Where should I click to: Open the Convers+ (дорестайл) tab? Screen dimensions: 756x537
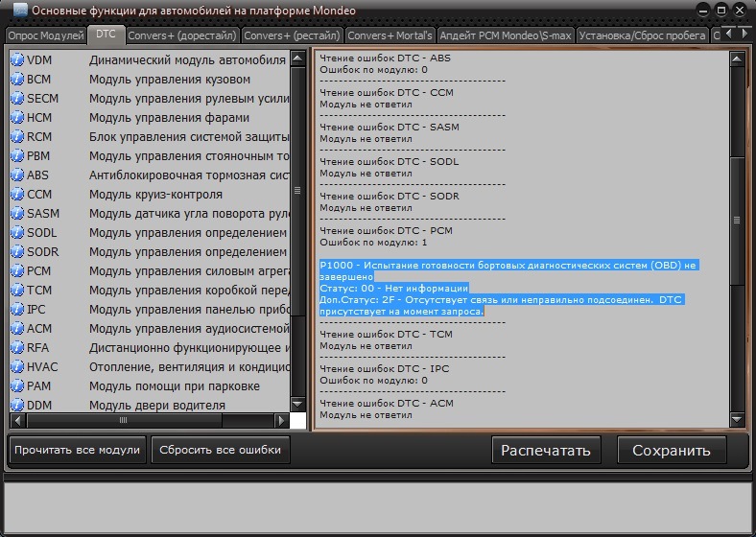pos(182,35)
